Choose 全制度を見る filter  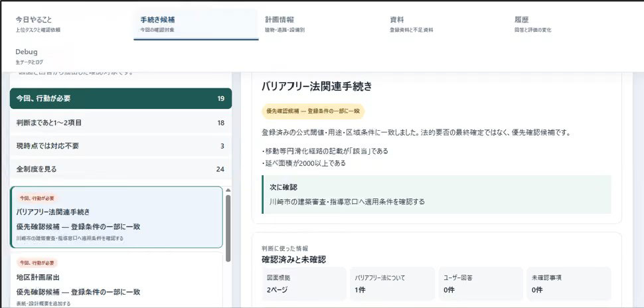pos(121,169)
